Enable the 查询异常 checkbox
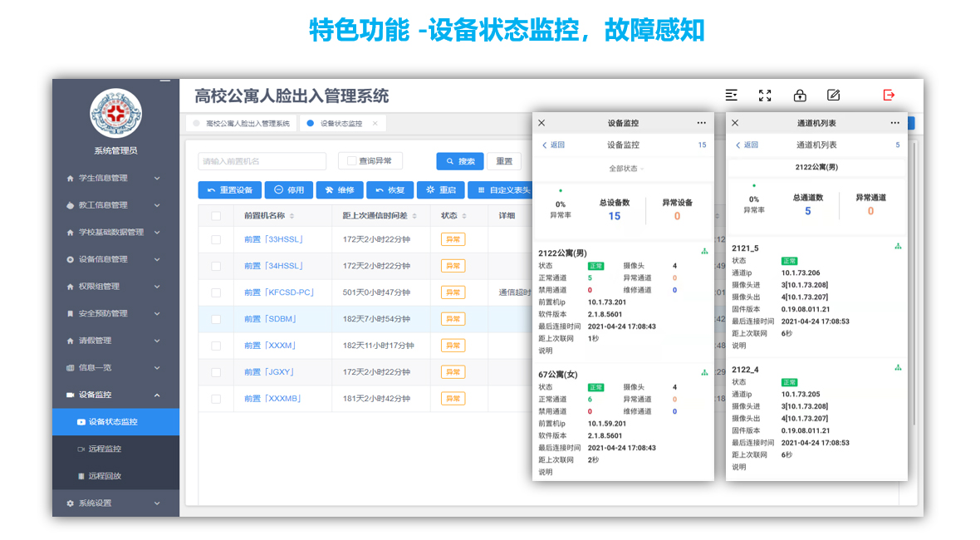Viewport: 980px width, 540px height. coord(352,161)
